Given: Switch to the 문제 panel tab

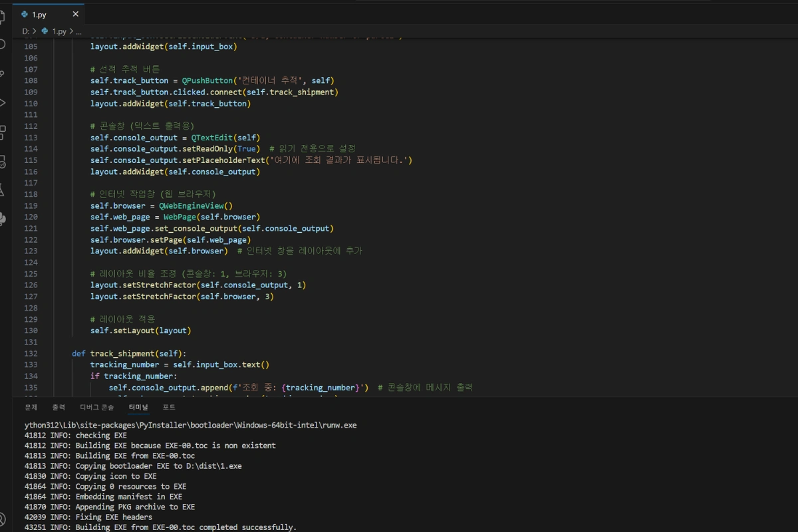Looking at the screenshot, I should [x=31, y=407].
